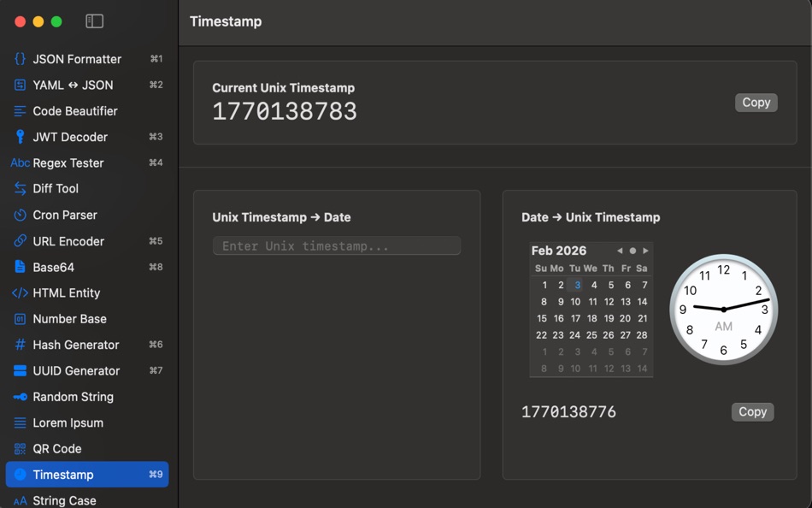Open JSON Formatter tool
The image size is (812, 508).
(x=87, y=59)
